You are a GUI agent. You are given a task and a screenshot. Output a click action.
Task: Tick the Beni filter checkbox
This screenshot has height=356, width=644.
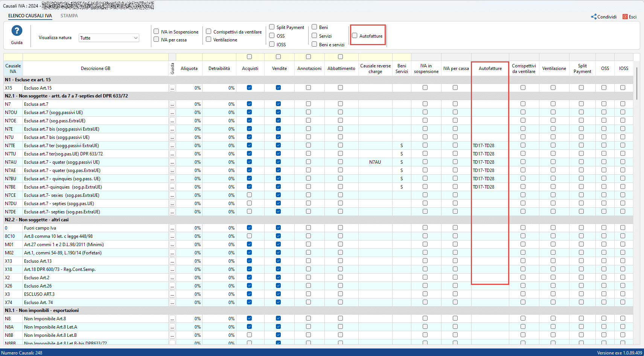point(314,27)
